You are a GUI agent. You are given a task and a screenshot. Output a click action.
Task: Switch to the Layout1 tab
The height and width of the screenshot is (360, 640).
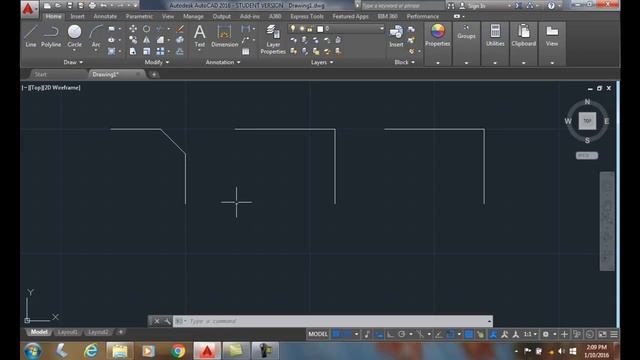point(67,332)
